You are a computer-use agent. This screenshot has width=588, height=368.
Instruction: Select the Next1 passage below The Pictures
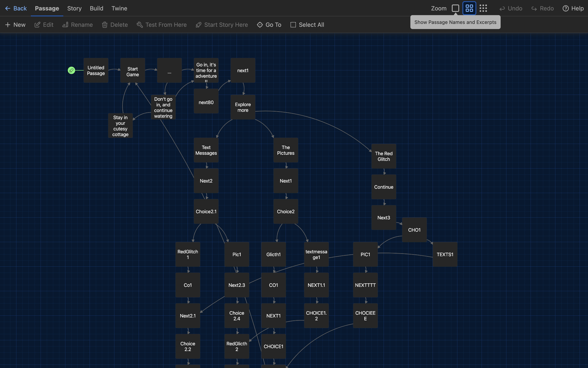285,181
